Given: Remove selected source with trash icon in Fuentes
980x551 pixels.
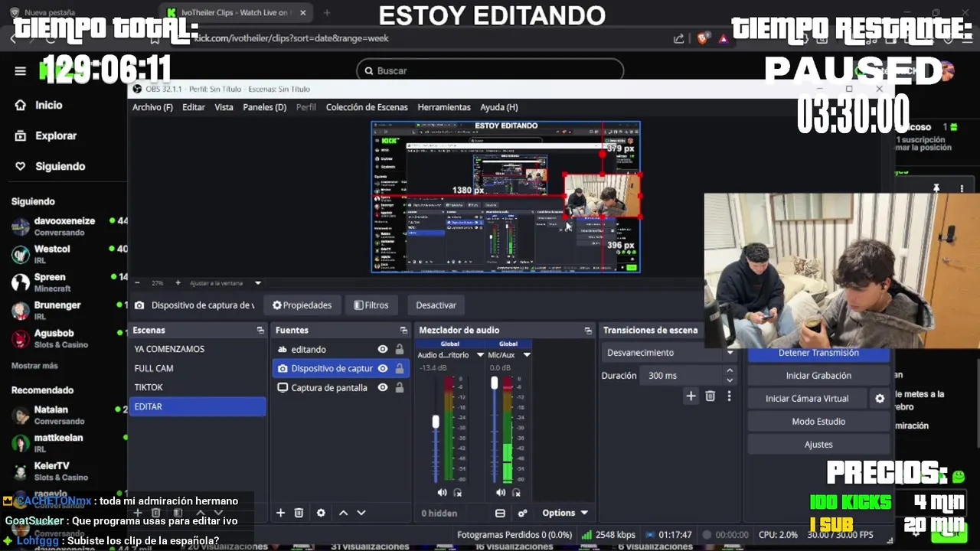Looking at the screenshot, I should coord(299,513).
